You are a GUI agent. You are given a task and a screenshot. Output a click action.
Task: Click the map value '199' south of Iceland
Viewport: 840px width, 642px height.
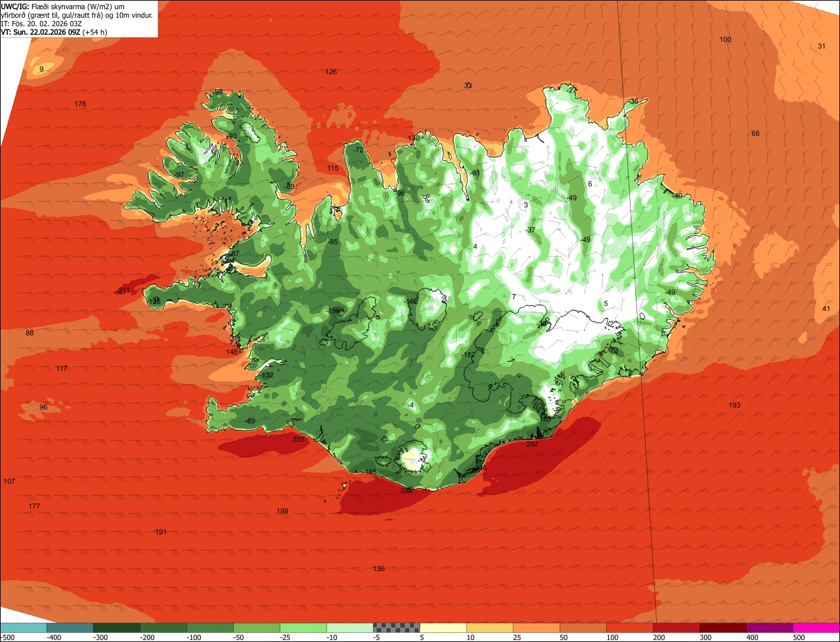(282, 511)
